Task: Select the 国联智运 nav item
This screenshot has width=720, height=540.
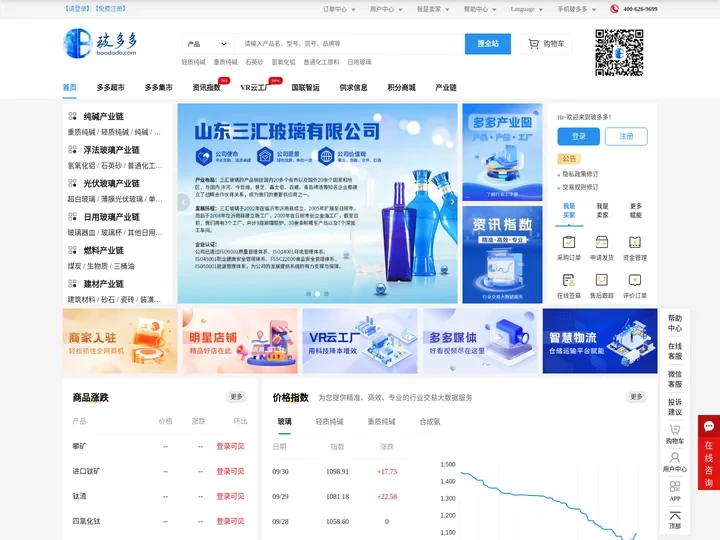Action: [305, 87]
